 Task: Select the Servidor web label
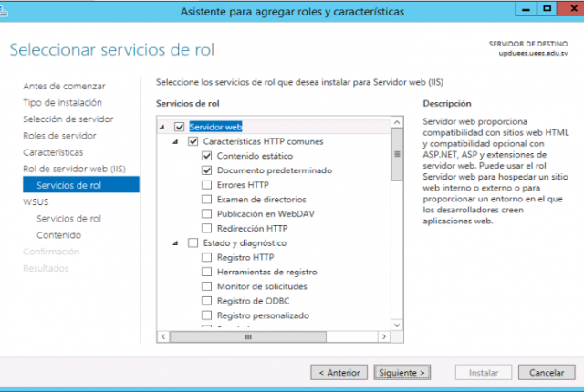[x=215, y=128]
